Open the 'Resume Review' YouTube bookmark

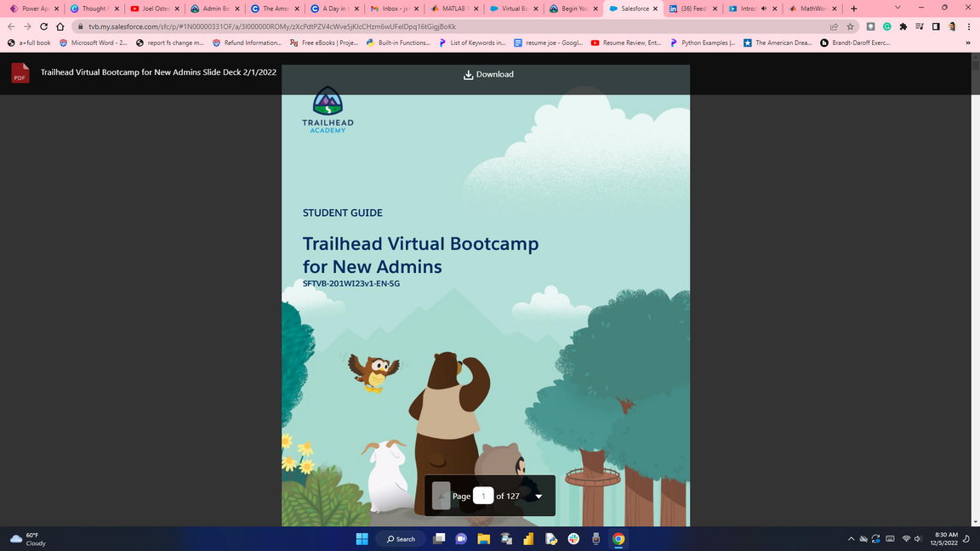tap(625, 43)
